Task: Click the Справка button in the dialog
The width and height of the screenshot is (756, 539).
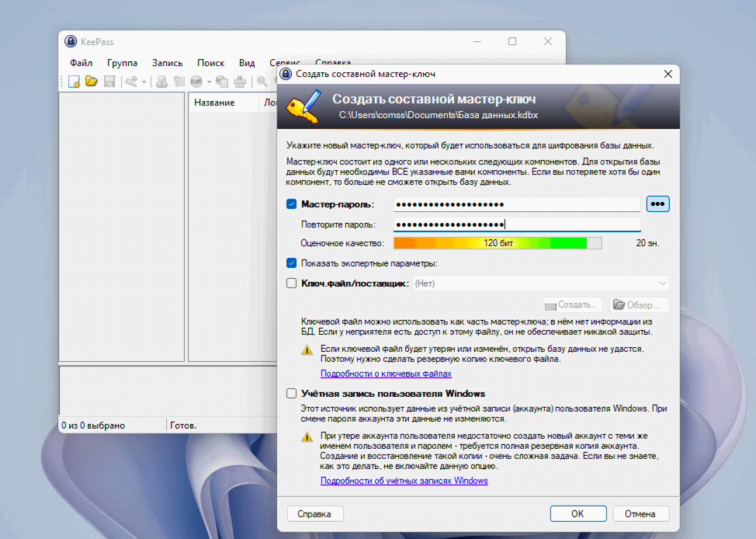Action: coord(315,514)
